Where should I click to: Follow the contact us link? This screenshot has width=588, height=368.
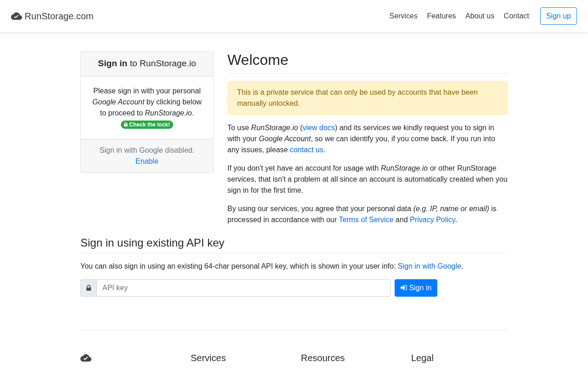coord(306,150)
